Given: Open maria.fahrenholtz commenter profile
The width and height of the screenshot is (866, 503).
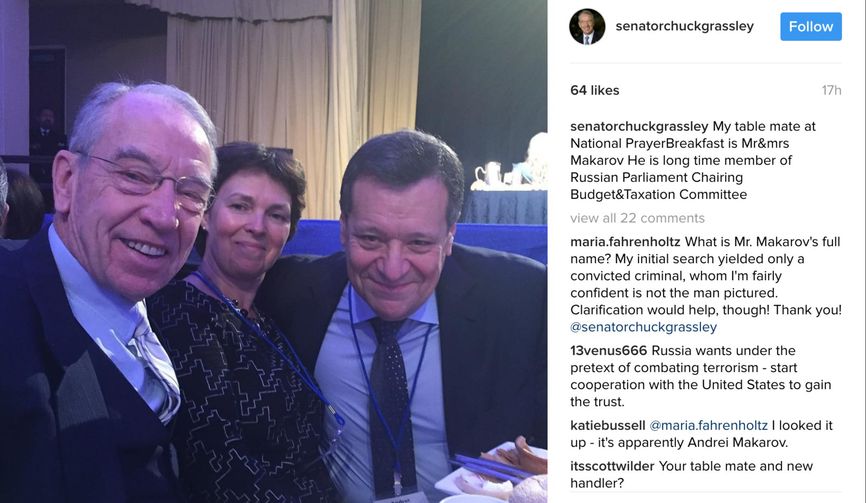Looking at the screenshot, I should [x=625, y=242].
